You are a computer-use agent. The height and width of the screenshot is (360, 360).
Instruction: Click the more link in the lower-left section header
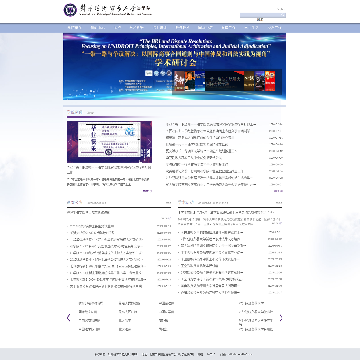pos(168,202)
